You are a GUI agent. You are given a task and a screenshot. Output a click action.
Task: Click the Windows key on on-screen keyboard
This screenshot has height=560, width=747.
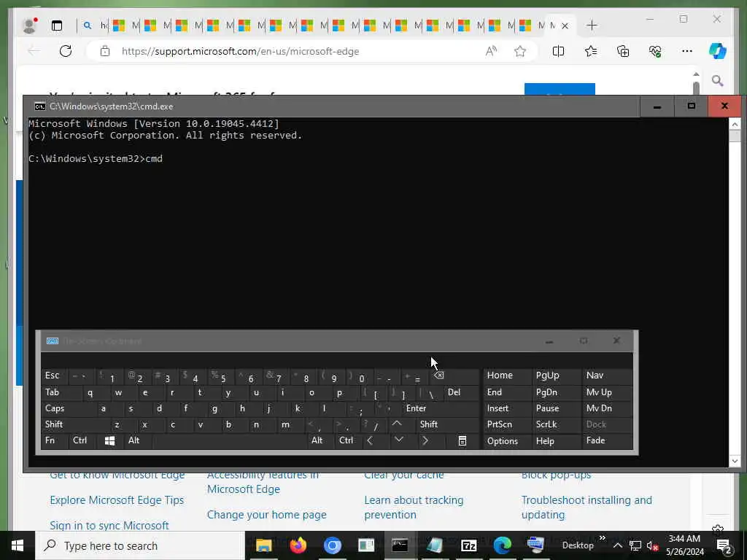click(x=109, y=441)
